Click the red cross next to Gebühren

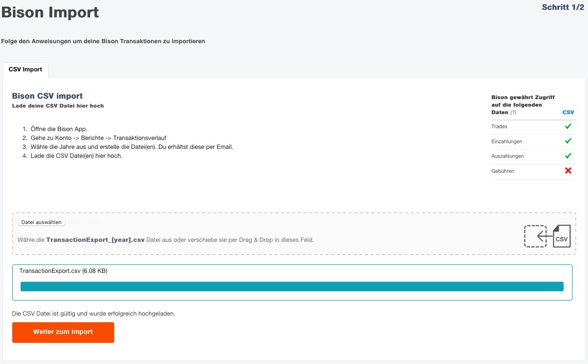568,170
